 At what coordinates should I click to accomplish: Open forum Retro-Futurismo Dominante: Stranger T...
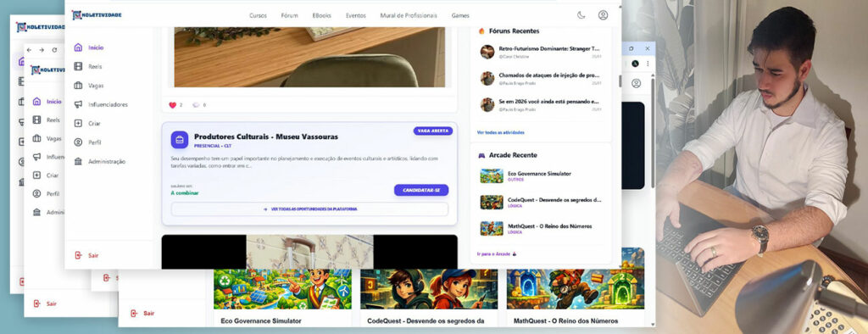[x=548, y=48]
